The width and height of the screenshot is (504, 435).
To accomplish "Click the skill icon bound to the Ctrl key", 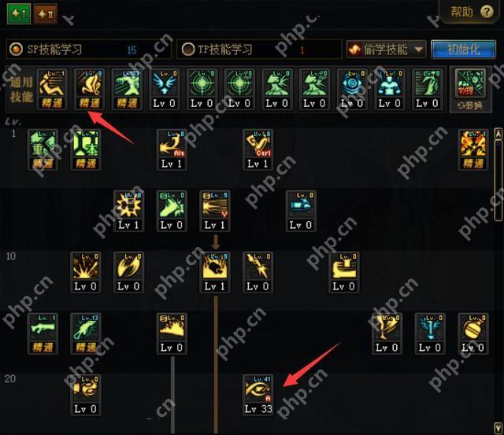I will [258, 149].
